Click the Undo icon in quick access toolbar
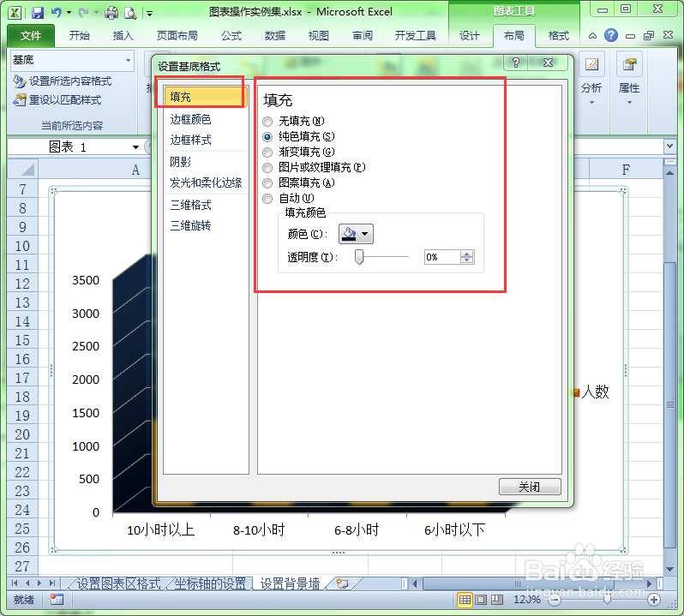The width and height of the screenshot is (684, 616). 57,13
